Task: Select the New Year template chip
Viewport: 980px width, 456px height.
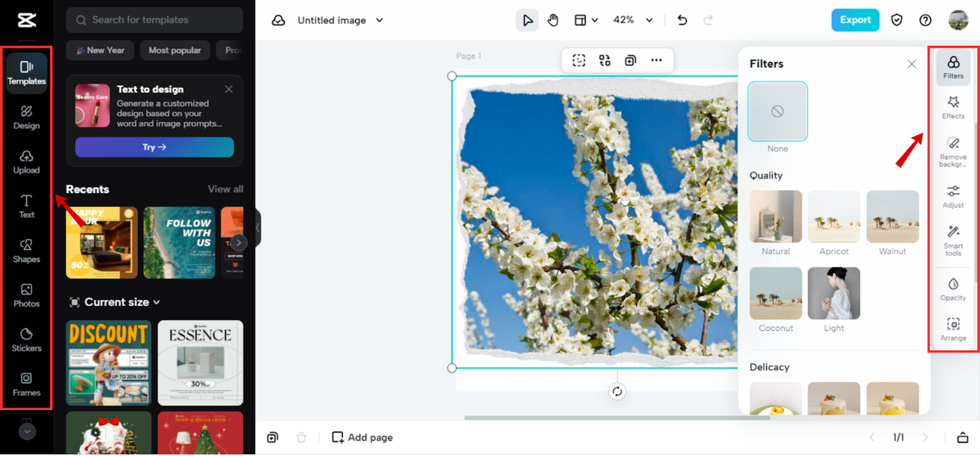Action: click(100, 51)
